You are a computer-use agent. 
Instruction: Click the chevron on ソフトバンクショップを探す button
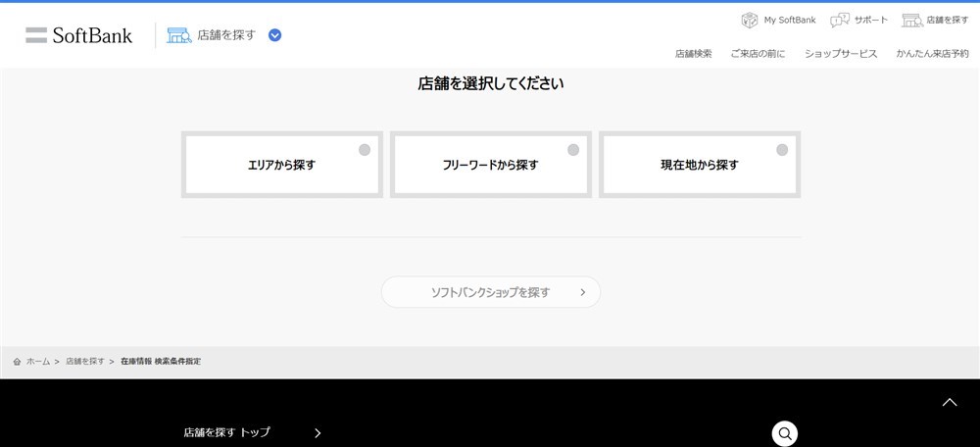coord(582,292)
